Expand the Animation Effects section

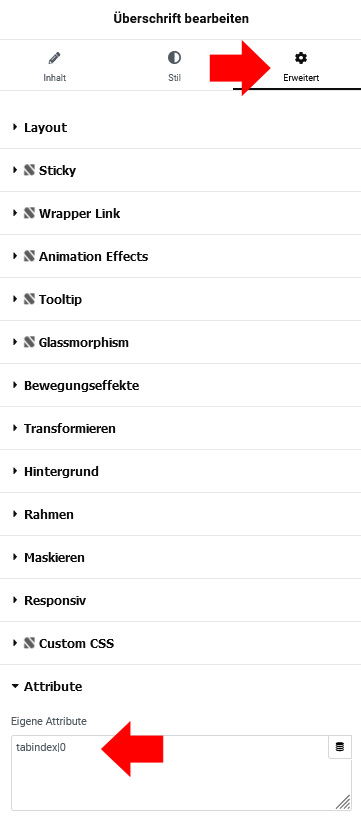[180, 256]
